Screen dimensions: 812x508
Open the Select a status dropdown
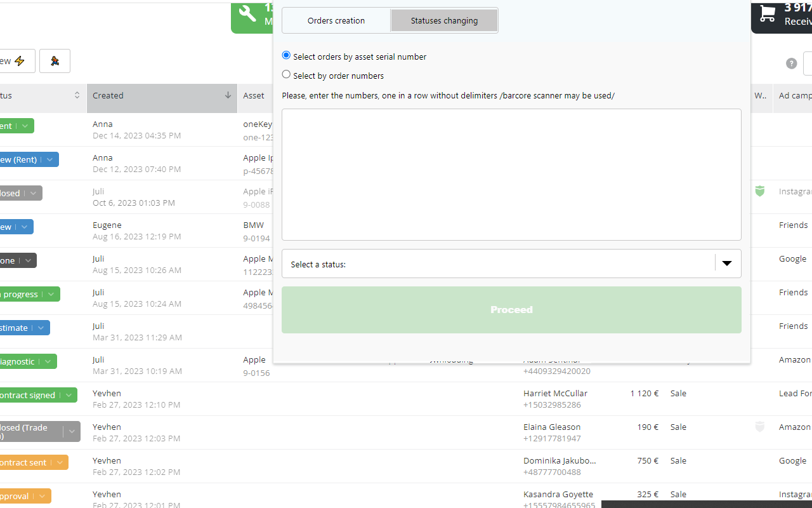(511, 264)
